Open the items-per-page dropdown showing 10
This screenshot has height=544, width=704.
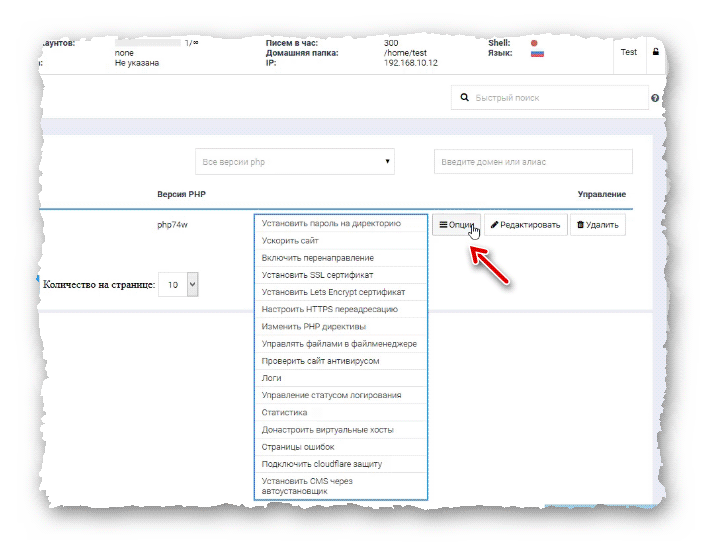coord(178,285)
